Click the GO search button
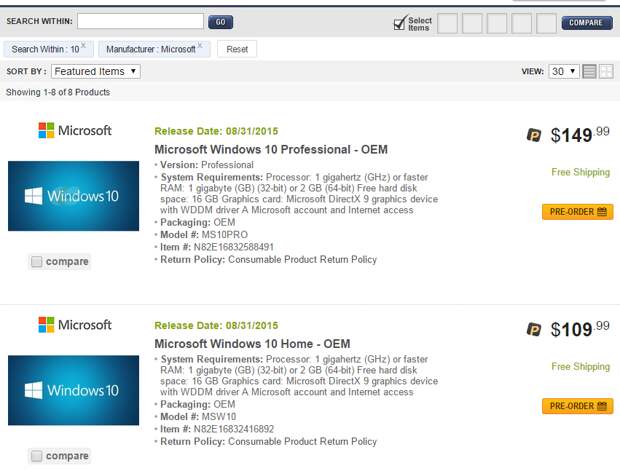This screenshot has height=471, width=620. coord(220,22)
